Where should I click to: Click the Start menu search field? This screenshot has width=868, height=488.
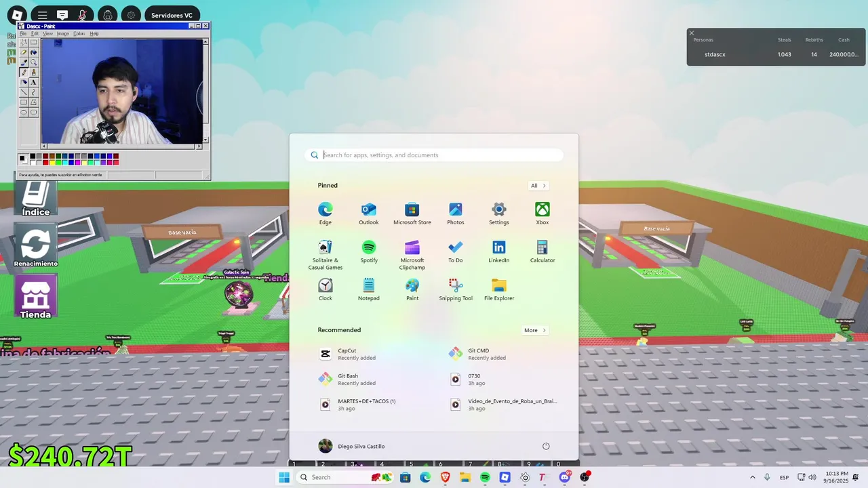pos(434,155)
